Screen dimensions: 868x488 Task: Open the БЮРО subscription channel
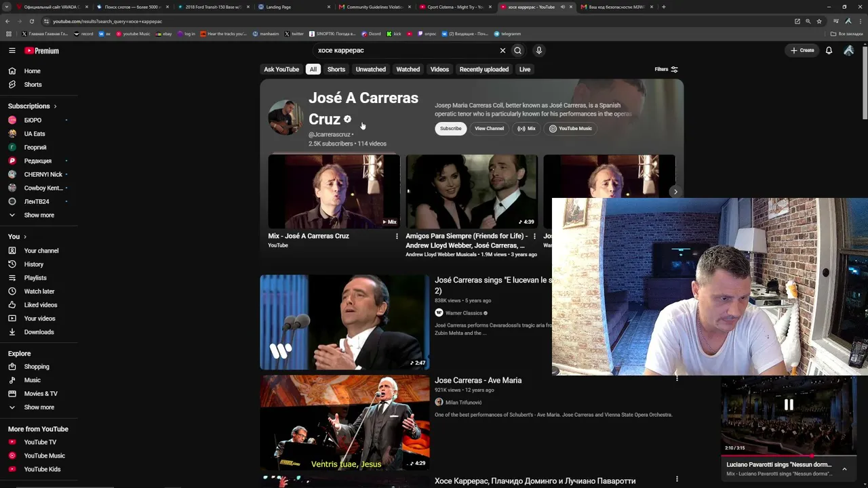33,120
